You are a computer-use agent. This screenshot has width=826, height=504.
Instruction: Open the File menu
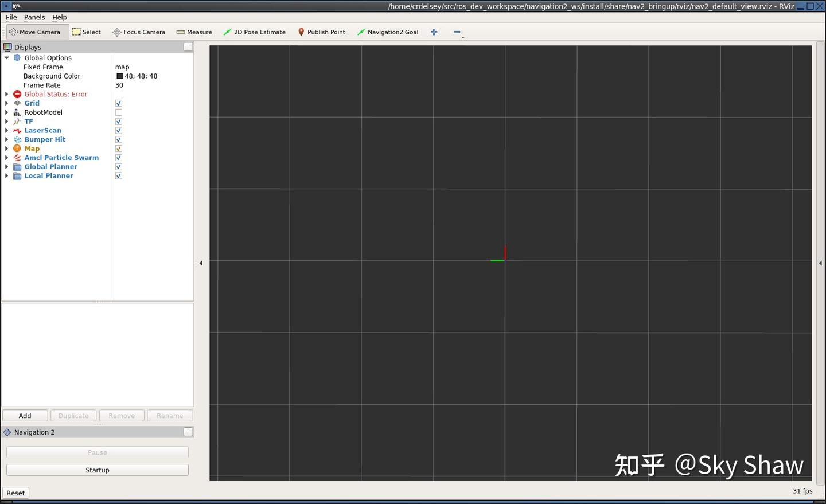(x=11, y=17)
